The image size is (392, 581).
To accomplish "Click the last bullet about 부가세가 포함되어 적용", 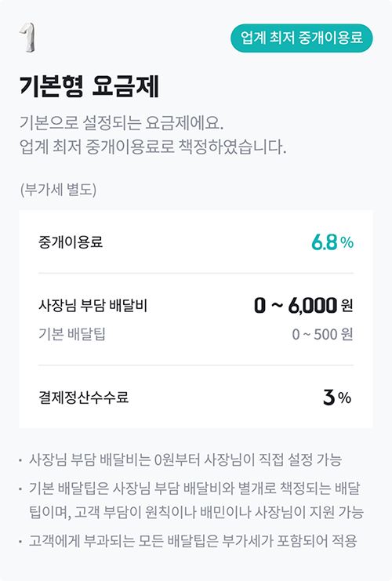I will [193, 541].
